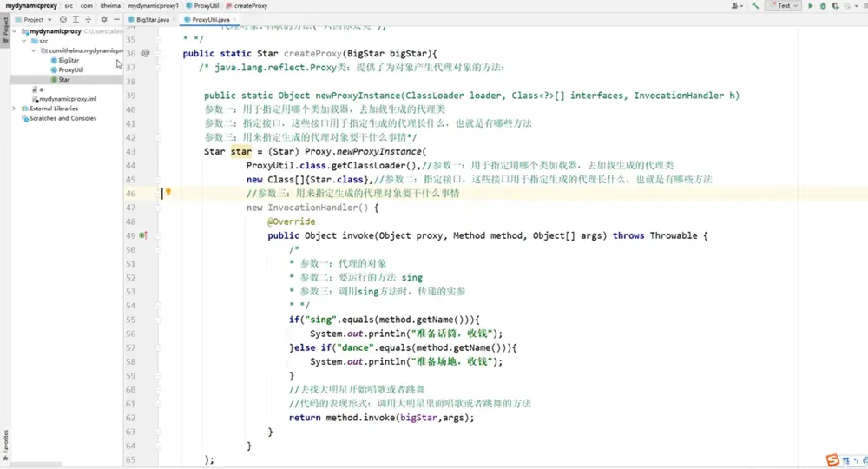
Task: Click 'newProxyInstance' call on line 43
Action: click(378, 152)
